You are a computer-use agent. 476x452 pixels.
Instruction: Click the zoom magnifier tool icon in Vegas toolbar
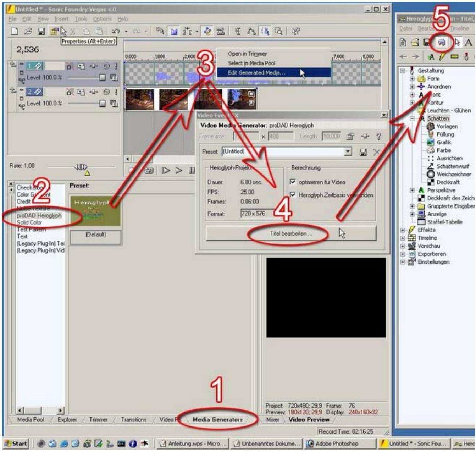pos(279,31)
